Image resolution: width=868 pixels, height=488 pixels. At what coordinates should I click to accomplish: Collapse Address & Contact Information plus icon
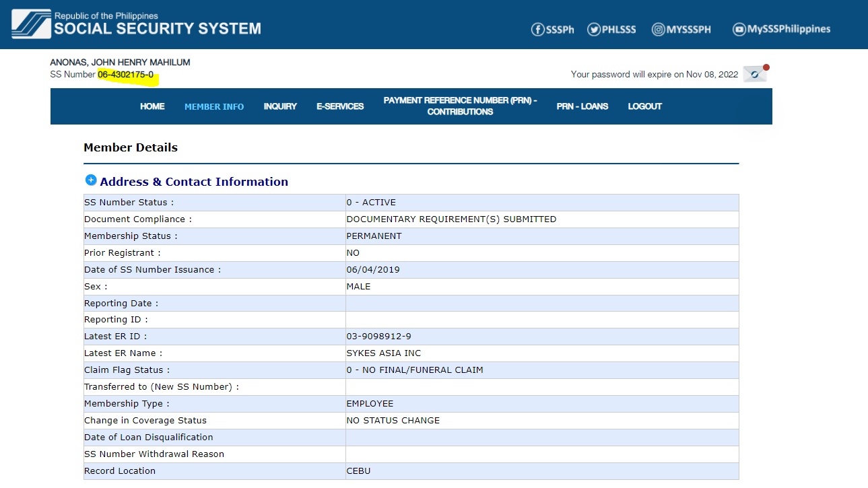point(91,180)
